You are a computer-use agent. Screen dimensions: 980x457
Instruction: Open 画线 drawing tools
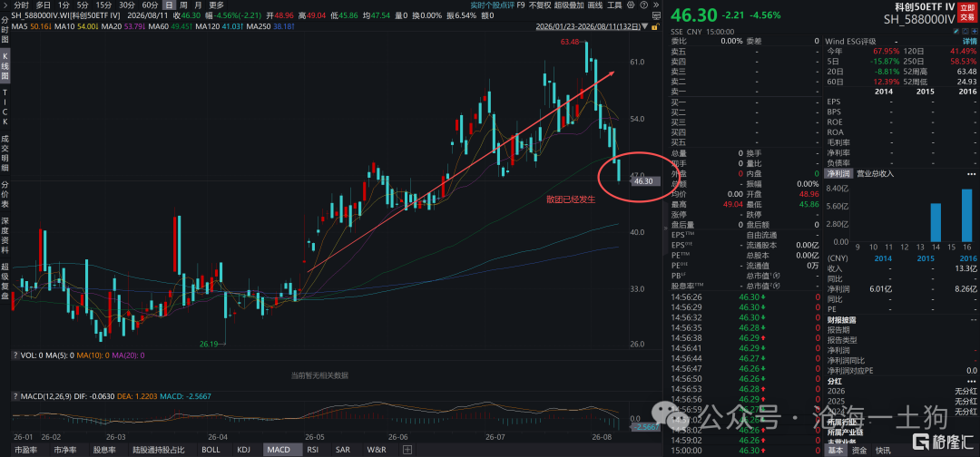pos(595,5)
